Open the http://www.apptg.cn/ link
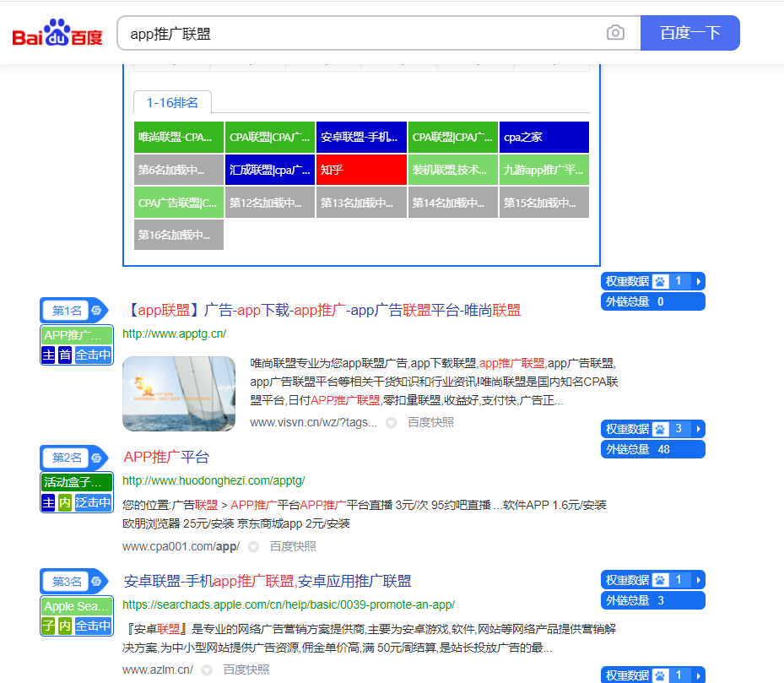Image resolution: width=784 pixels, height=683 pixels. click(x=175, y=333)
